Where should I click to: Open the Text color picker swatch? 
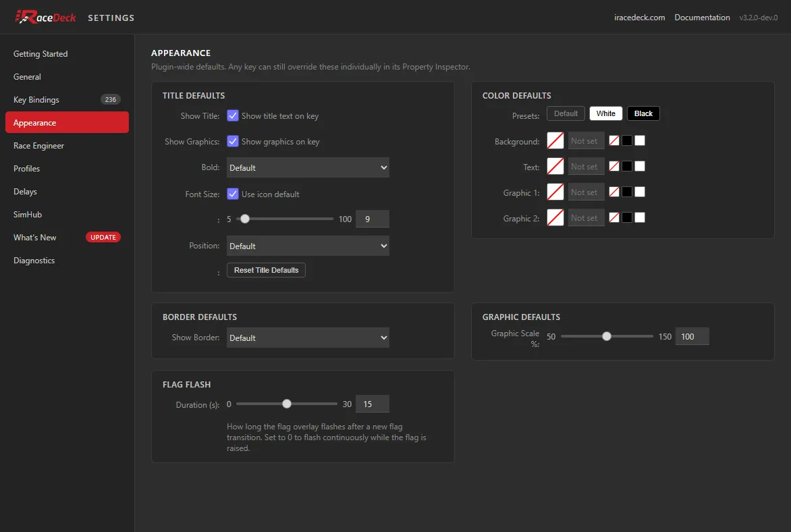click(555, 166)
